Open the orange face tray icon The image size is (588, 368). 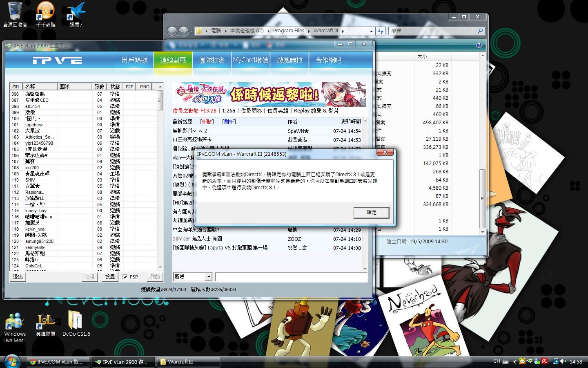pyautogui.click(x=522, y=361)
